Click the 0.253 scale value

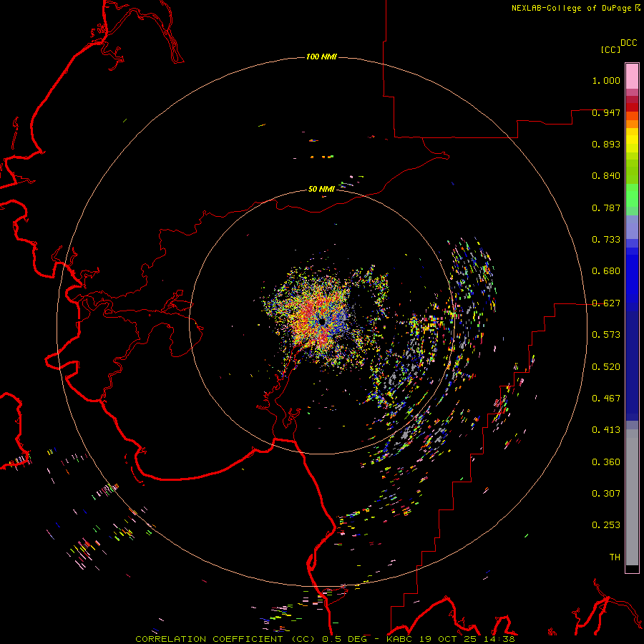coord(606,525)
